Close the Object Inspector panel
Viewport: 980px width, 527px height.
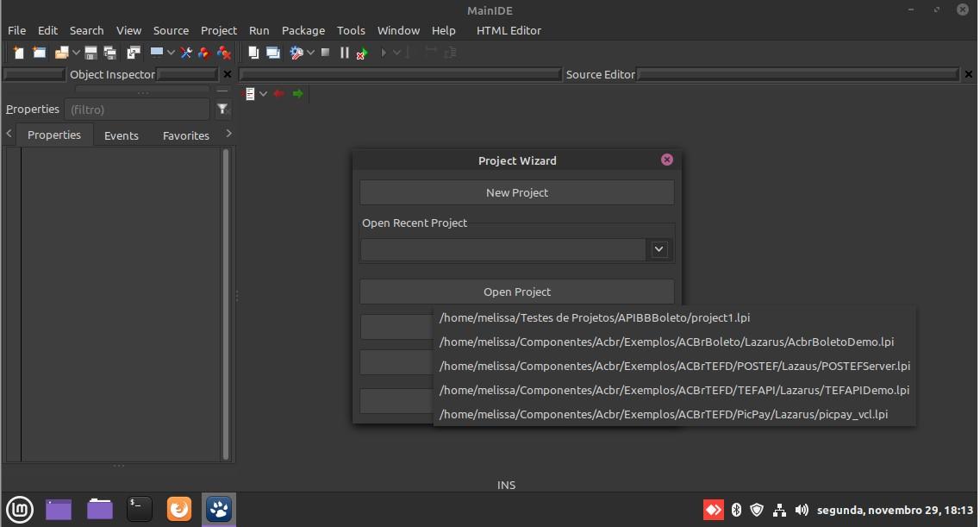(x=228, y=74)
